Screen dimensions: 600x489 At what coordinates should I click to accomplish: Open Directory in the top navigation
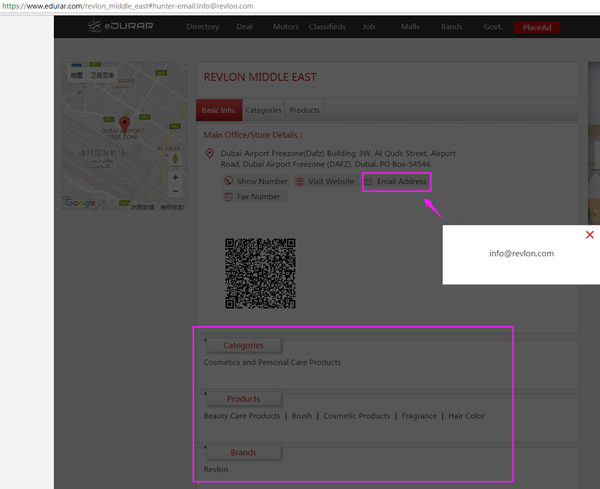pos(203,27)
